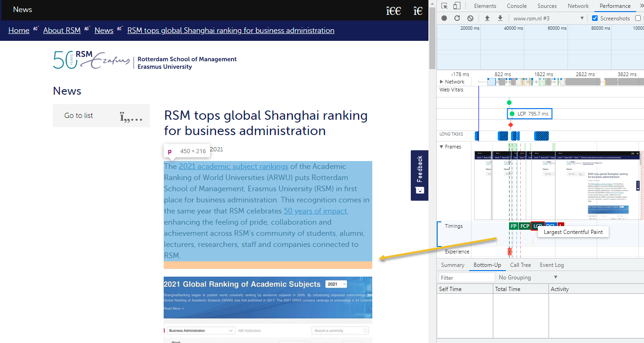
Task: Clear the performance recording
Action: click(x=470, y=18)
